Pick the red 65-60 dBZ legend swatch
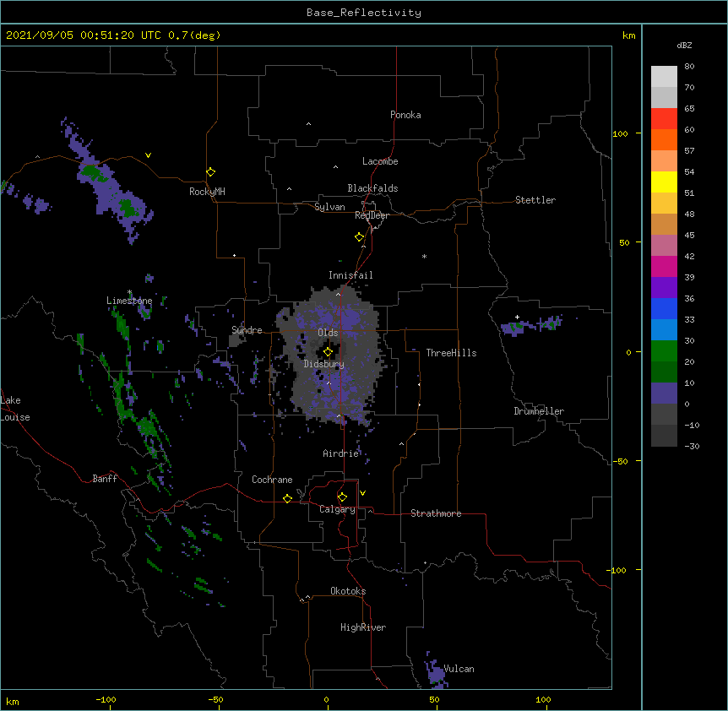Viewport: 728px width, 711px height. click(x=664, y=119)
